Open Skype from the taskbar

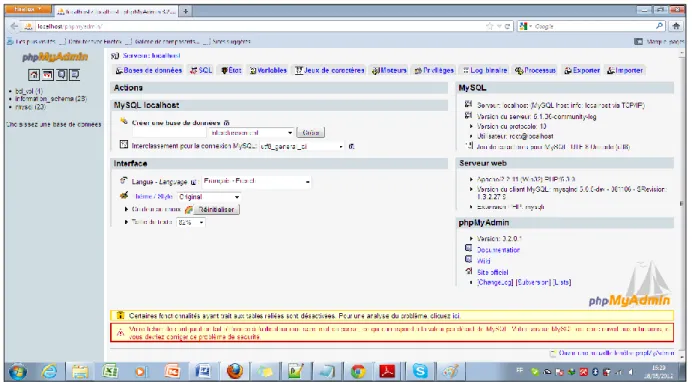420,371
